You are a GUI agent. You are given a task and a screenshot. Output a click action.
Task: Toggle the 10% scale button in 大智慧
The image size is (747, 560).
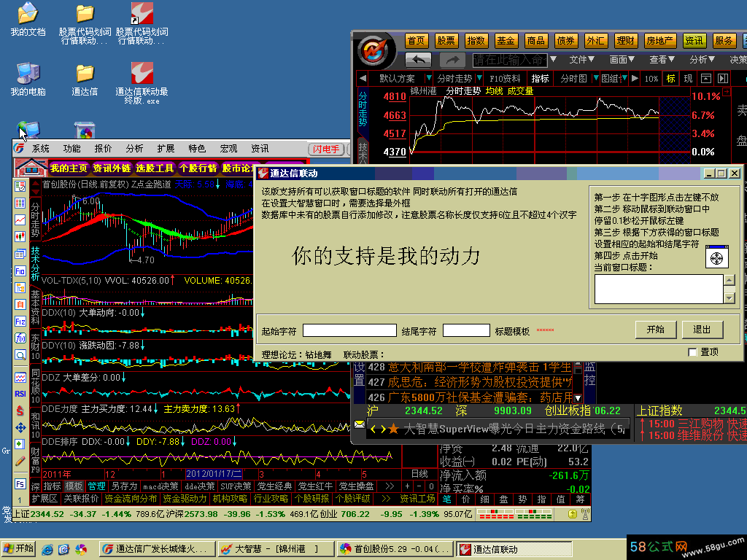(651, 79)
